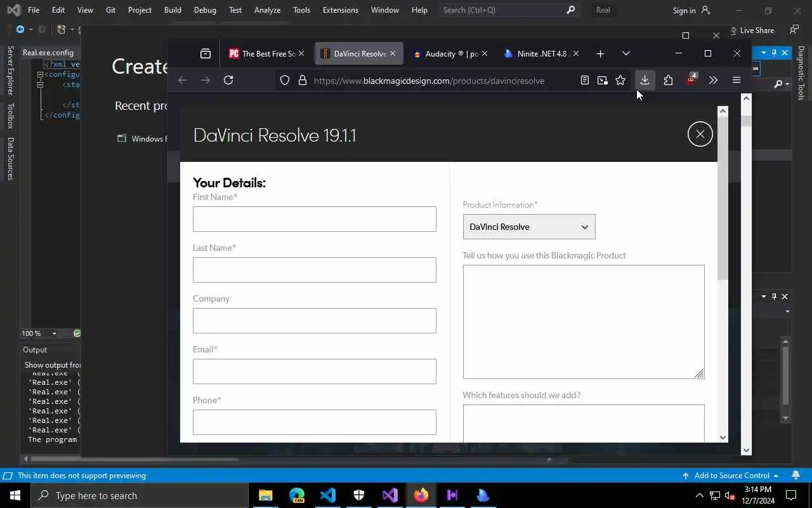The height and width of the screenshot is (508, 812).
Task: Click the Email input field
Action: pyautogui.click(x=315, y=371)
